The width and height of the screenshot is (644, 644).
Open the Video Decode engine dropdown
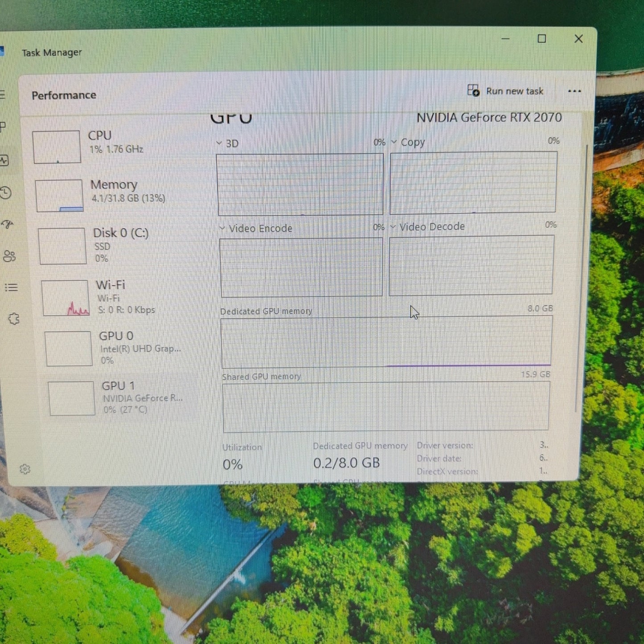(393, 227)
